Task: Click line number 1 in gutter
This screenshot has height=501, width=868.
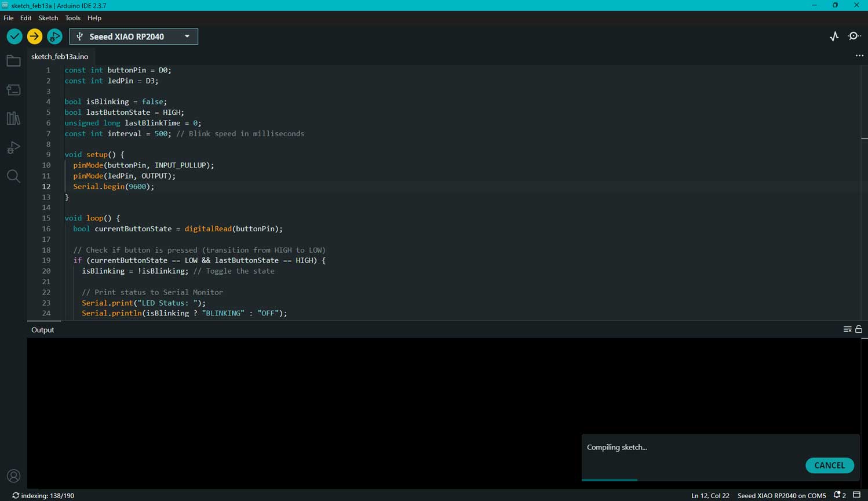Action: click(48, 70)
